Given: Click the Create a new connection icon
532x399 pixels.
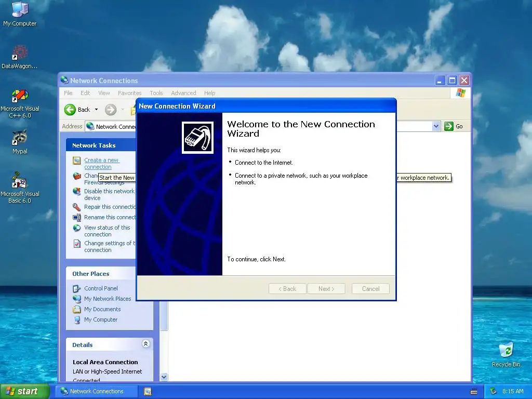Looking at the screenshot, I should point(77,161).
